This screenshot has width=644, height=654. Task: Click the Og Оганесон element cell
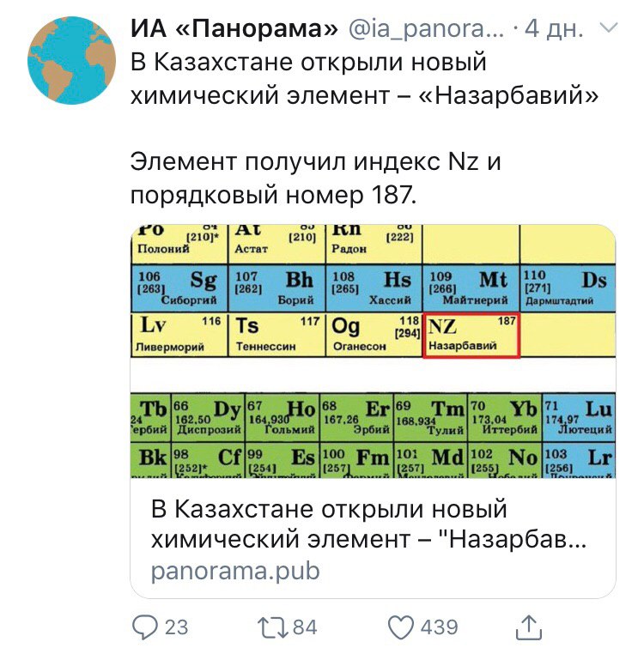tap(374, 334)
